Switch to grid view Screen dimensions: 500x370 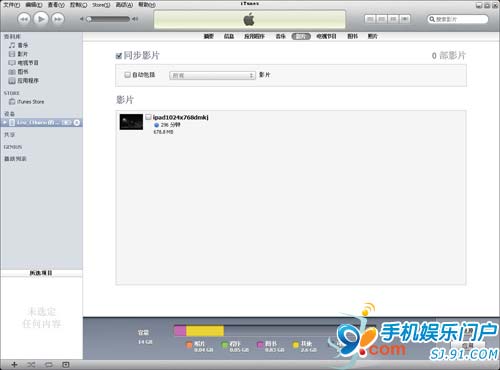coord(393,19)
